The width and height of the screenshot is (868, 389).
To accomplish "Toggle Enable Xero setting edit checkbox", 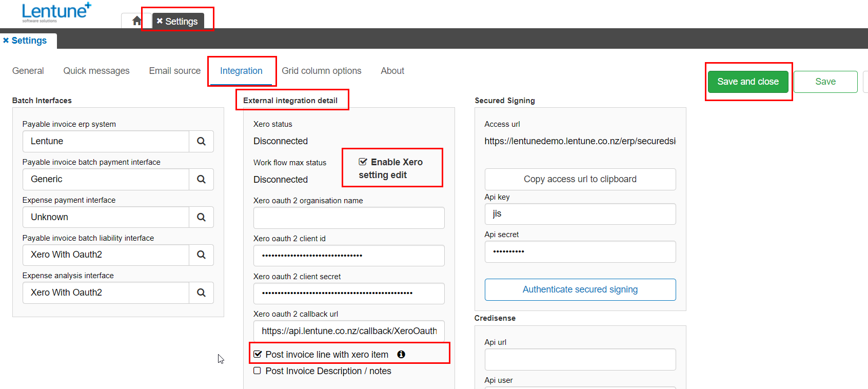I will pos(363,162).
